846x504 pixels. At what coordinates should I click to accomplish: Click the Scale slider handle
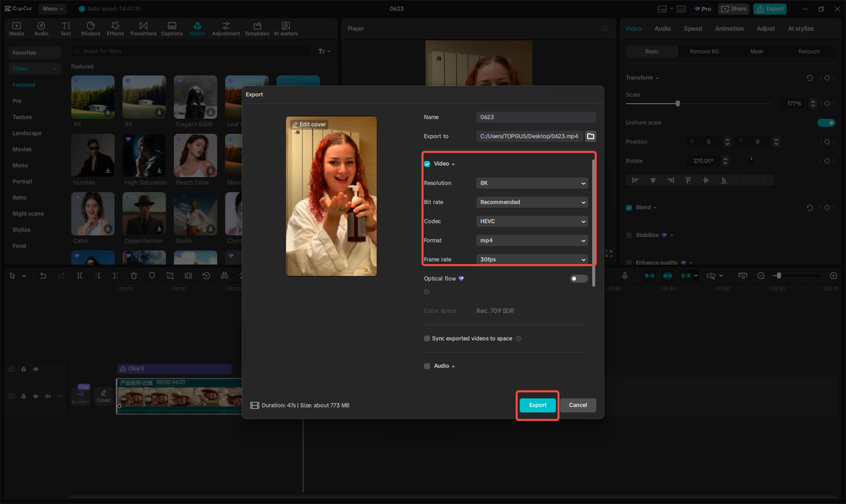pos(678,103)
